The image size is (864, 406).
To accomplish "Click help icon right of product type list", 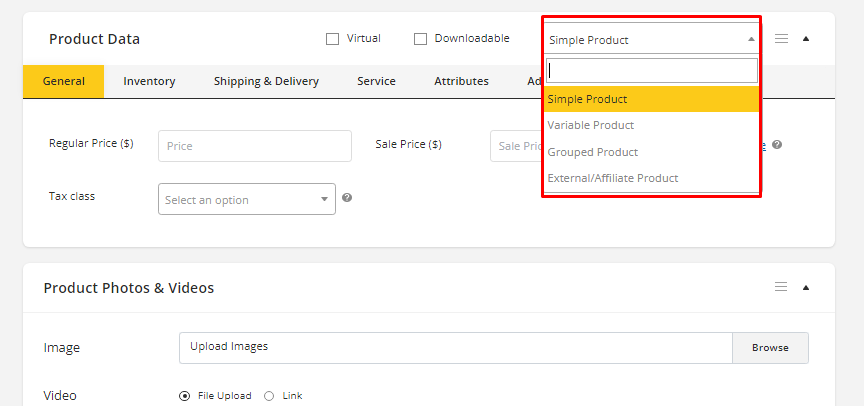I will tap(777, 145).
